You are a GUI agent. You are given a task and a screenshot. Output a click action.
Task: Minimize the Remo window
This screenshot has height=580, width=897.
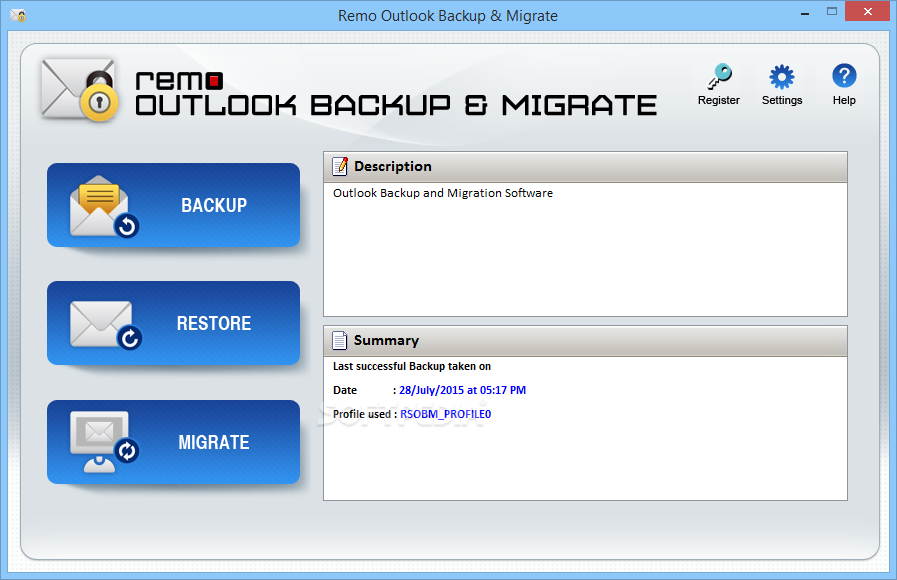pyautogui.click(x=805, y=13)
